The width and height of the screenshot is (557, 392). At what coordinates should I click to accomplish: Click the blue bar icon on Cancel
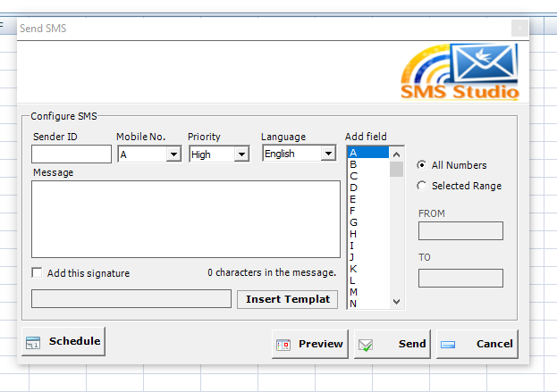448,345
